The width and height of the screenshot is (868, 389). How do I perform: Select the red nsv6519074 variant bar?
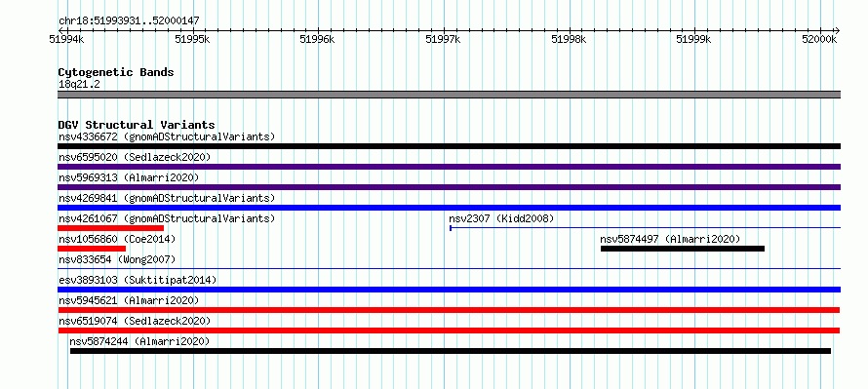pos(449,331)
